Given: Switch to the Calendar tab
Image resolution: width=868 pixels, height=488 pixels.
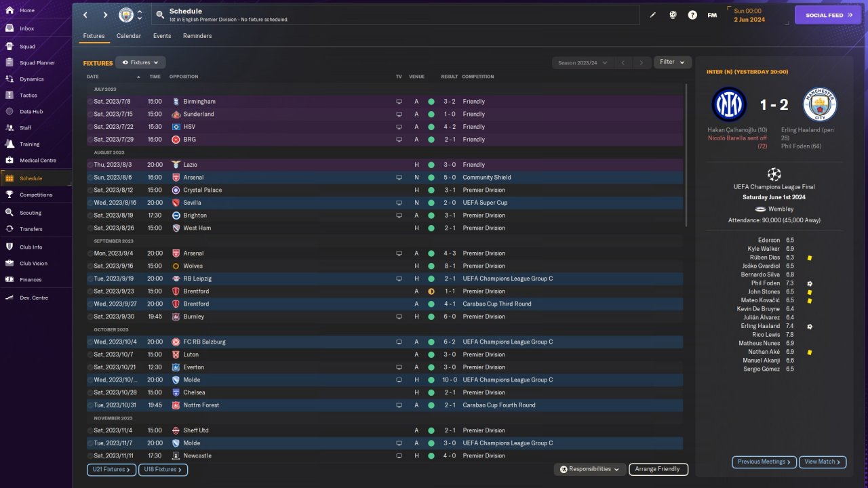Looking at the screenshot, I should (129, 36).
